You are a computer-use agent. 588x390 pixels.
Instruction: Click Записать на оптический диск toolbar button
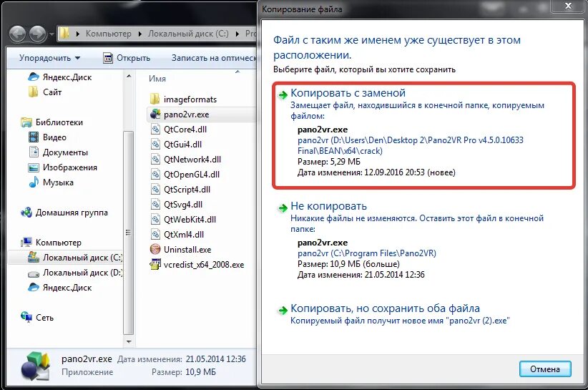tap(213, 58)
